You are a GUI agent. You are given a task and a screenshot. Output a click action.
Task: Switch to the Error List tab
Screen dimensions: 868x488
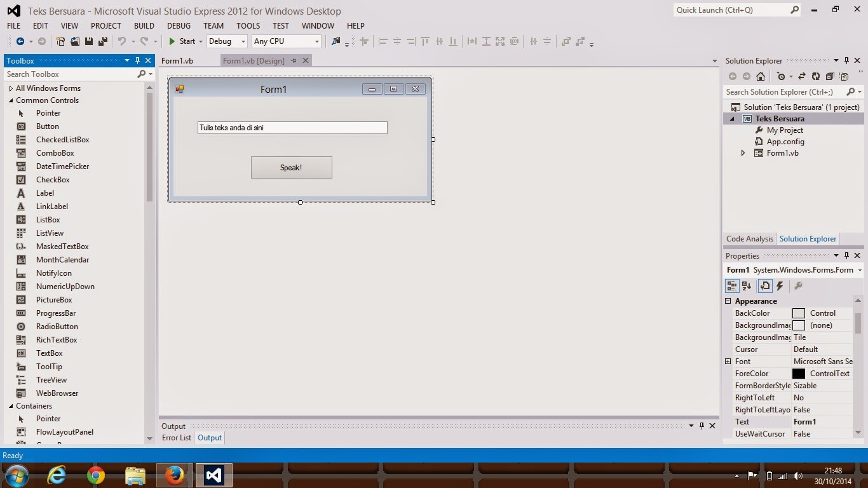(177, 438)
